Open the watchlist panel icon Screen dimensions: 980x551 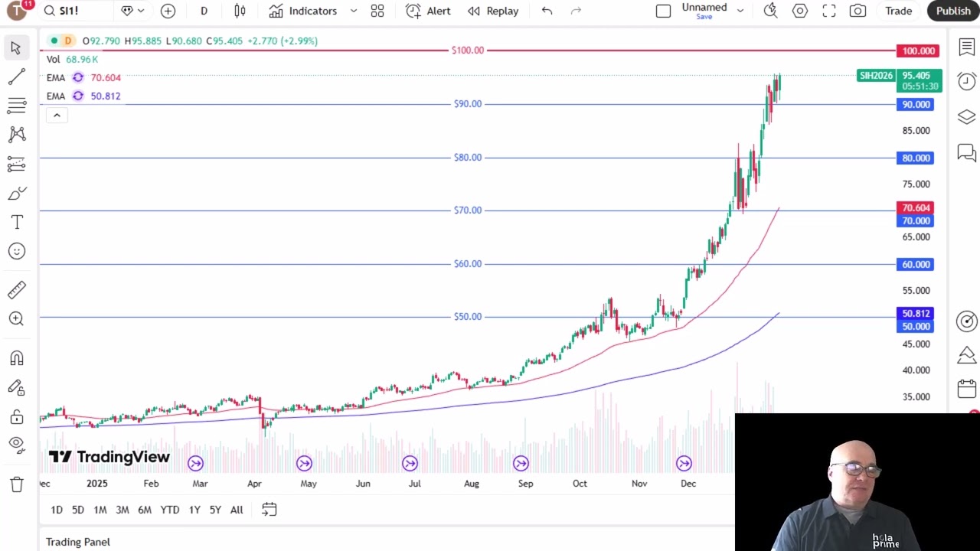tap(966, 48)
